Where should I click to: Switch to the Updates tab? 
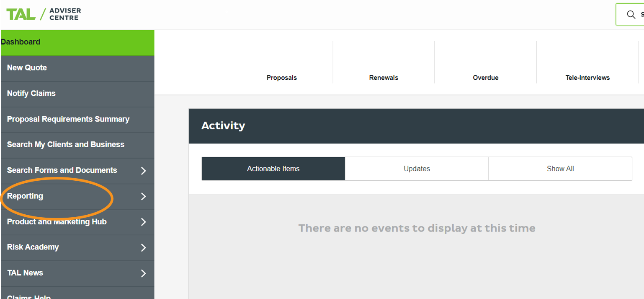(x=417, y=169)
